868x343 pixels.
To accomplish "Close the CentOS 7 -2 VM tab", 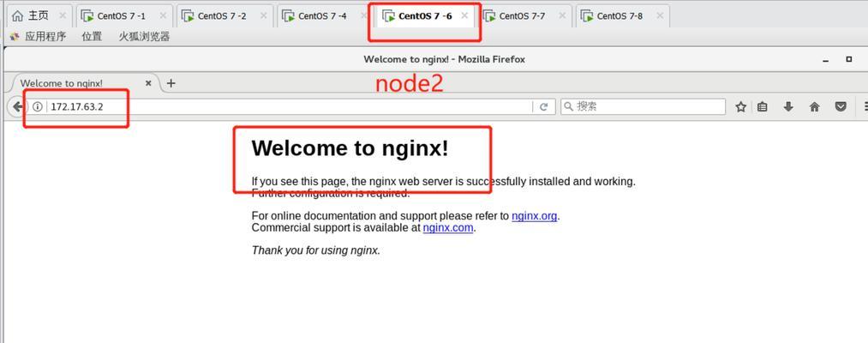I will coord(264,15).
